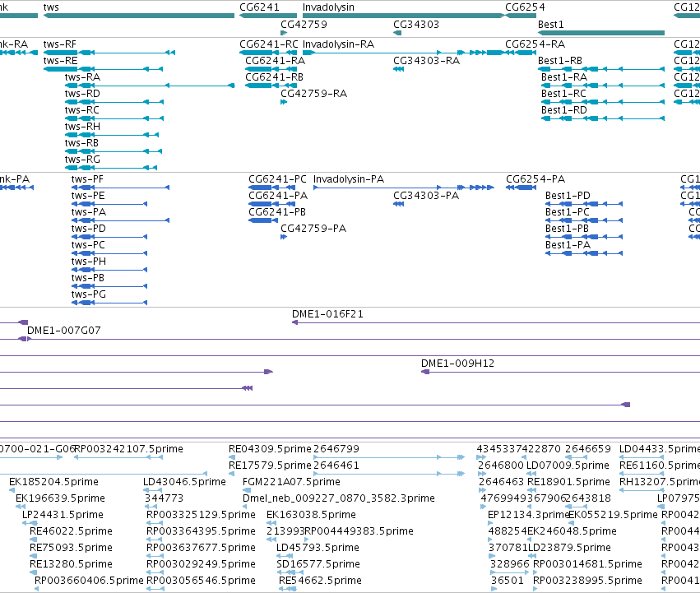Click CG6241-PB protein label
The width and height of the screenshot is (700, 593).
tap(277, 212)
